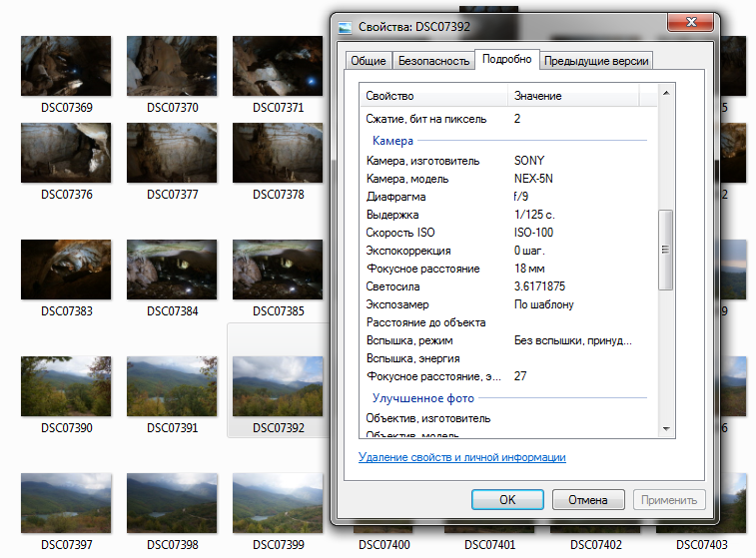756x558 pixels.
Task: Click the SONY value
Action: pyautogui.click(x=529, y=161)
